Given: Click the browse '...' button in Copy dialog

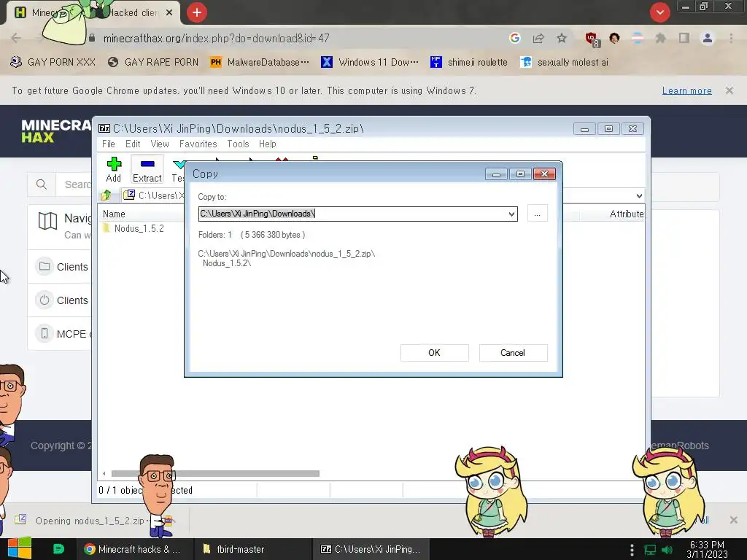Looking at the screenshot, I should [x=538, y=214].
